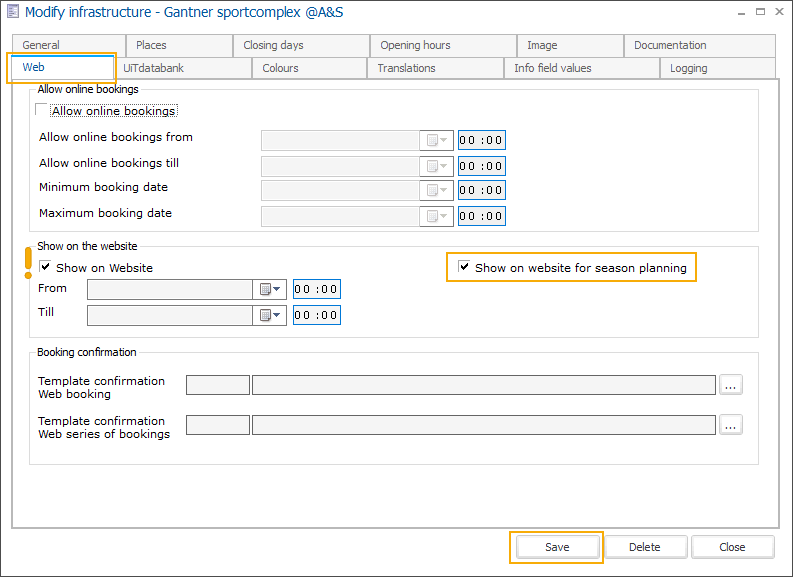Open calendar picker for Show on website From
Image resolution: width=793 pixels, height=577 pixels.
(x=270, y=289)
